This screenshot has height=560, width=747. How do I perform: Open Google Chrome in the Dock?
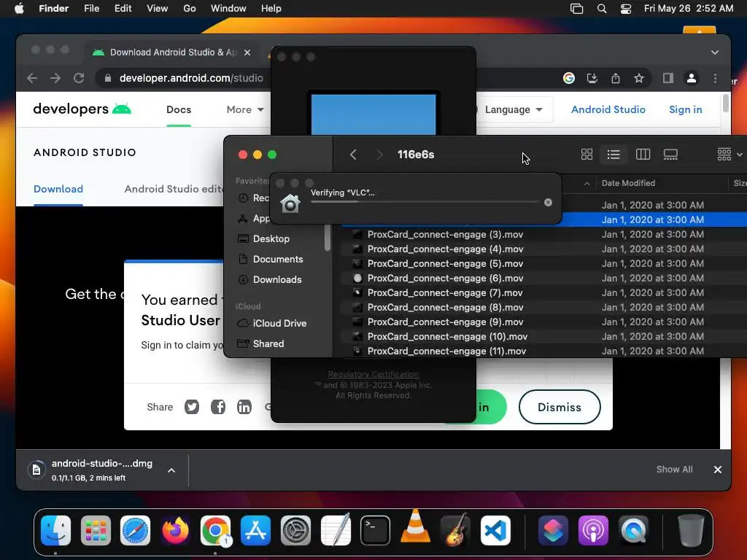[x=215, y=531]
